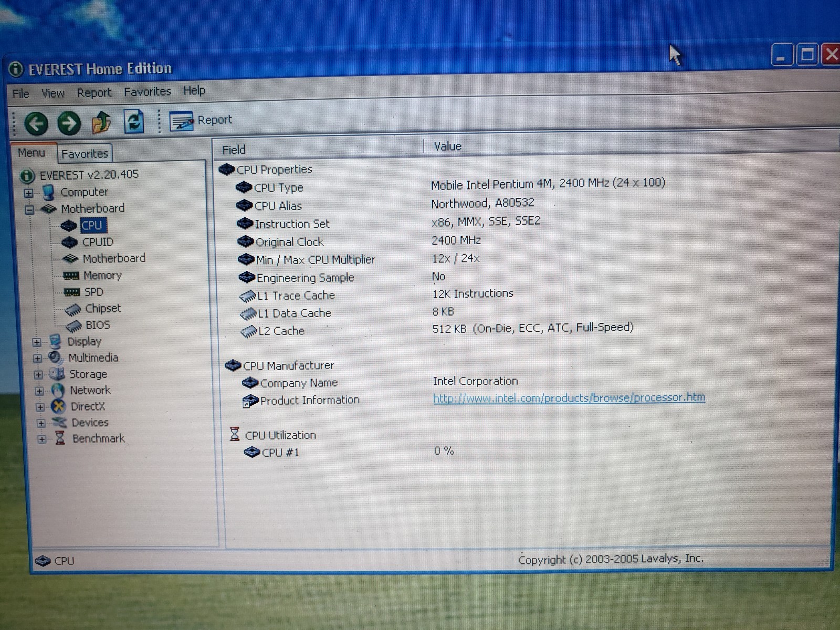Expand the Benchmark tree node

click(42, 439)
